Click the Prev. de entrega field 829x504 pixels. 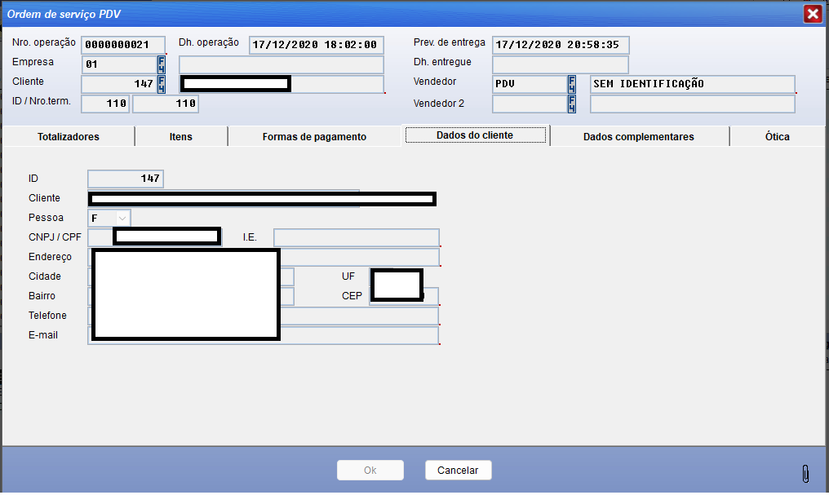[x=560, y=45]
